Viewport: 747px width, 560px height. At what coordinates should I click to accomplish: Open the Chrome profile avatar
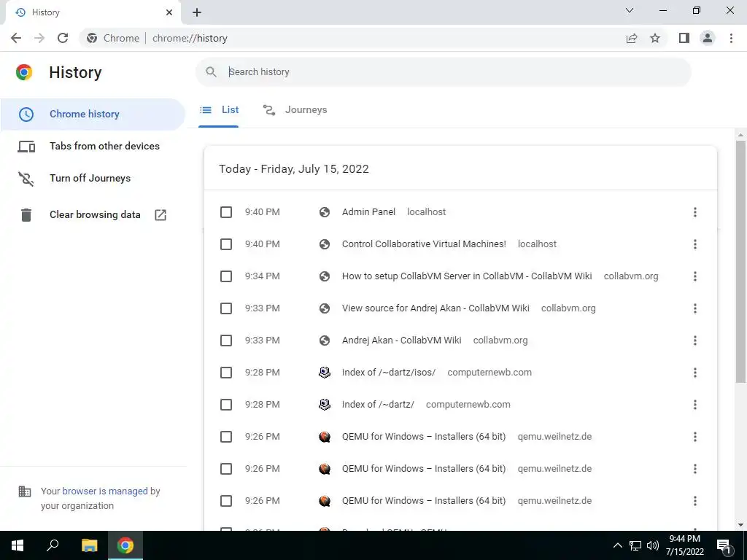(x=708, y=38)
